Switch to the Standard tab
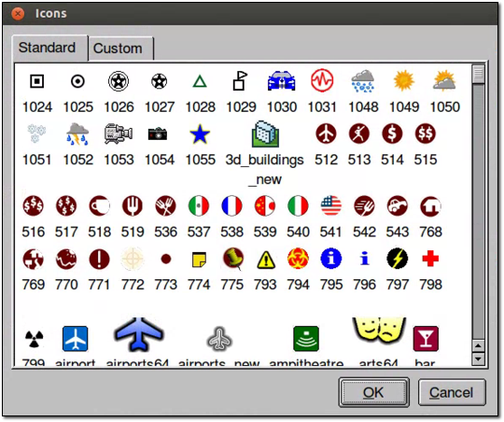The width and height of the screenshot is (504, 422). 47,48
